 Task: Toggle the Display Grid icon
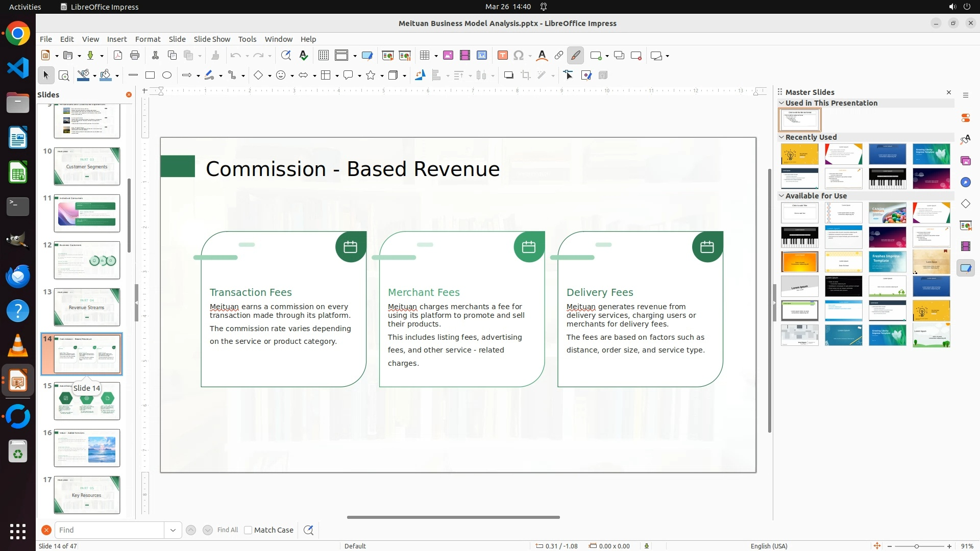point(323,56)
